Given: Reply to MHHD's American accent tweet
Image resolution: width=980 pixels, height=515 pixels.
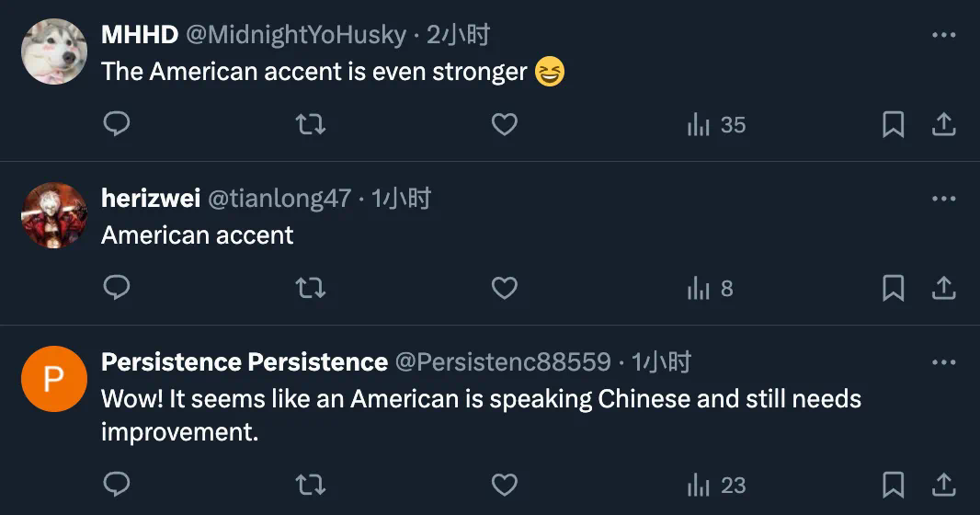Looking at the screenshot, I should (x=117, y=124).
